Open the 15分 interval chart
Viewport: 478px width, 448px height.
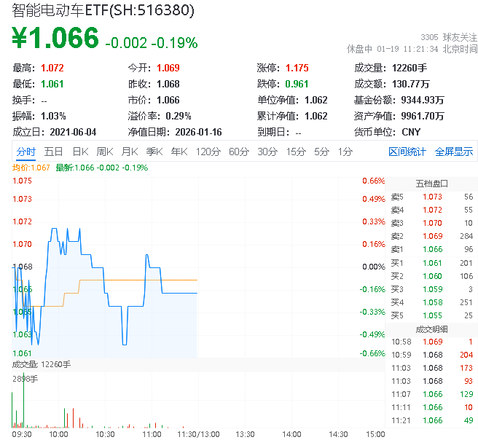pos(296,152)
